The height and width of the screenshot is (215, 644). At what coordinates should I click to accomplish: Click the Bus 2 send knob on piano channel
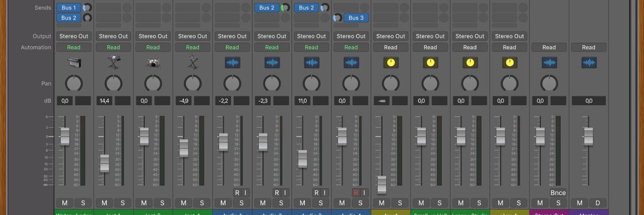[87, 18]
